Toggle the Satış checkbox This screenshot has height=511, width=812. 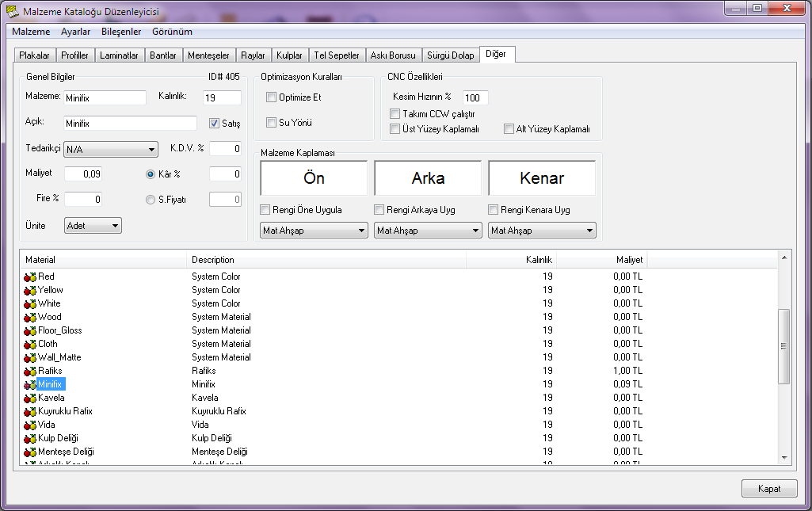coord(214,124)
